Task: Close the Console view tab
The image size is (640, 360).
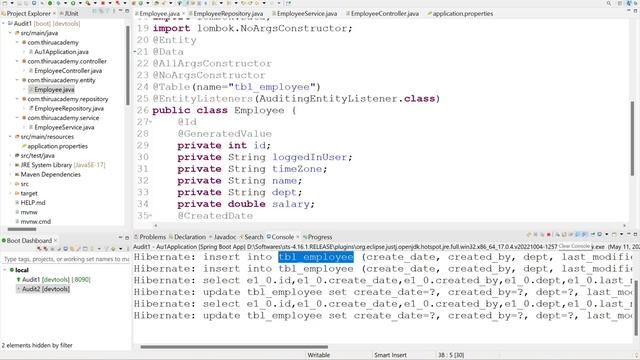Action: [x=298, y=237]
